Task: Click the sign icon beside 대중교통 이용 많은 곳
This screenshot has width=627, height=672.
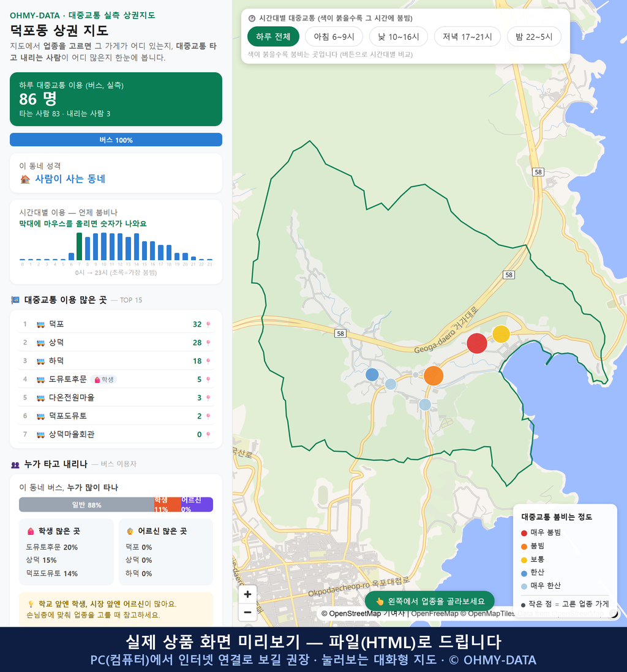Action: tap(15, 300)
